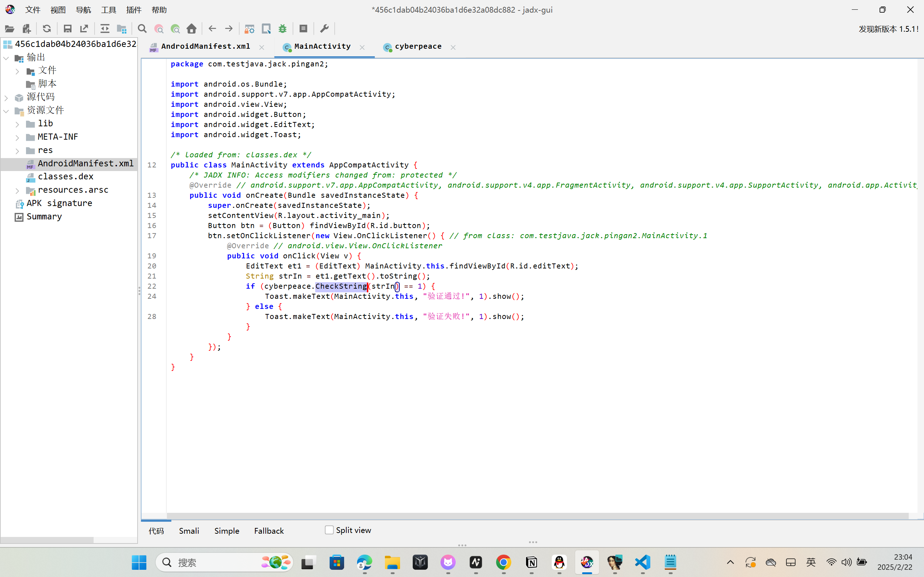Image resolution: width=924 pixels, height=577 pixels.
Task: Close the AndroidManifest.xml tab
Action: click(261, 47)
